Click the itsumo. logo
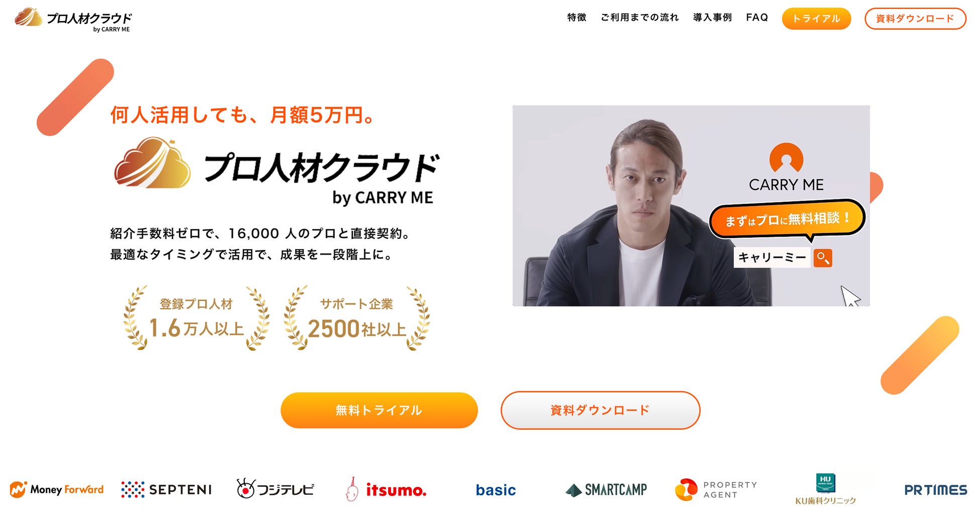This screenshot has width=980, height=518. (386, 489)
